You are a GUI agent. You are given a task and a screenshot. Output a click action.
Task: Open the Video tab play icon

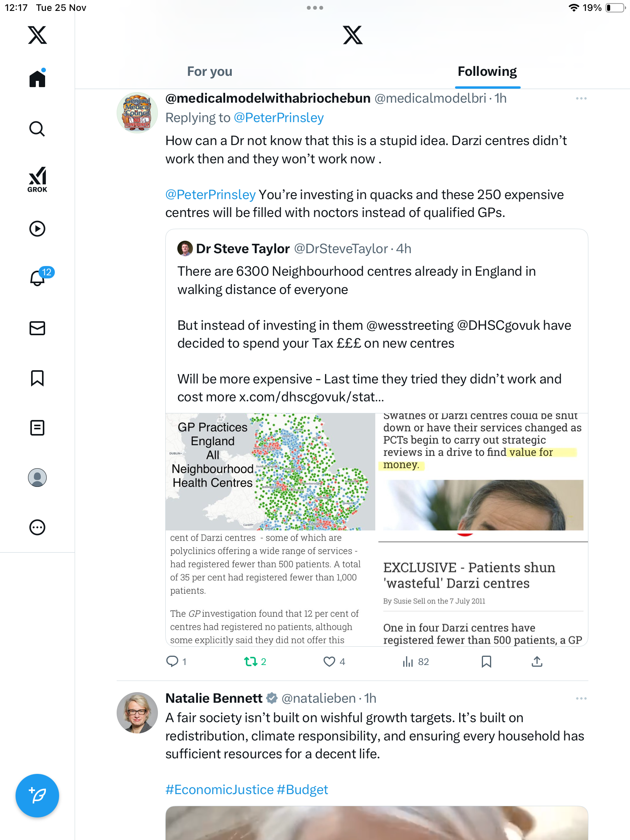pos(37,229)
